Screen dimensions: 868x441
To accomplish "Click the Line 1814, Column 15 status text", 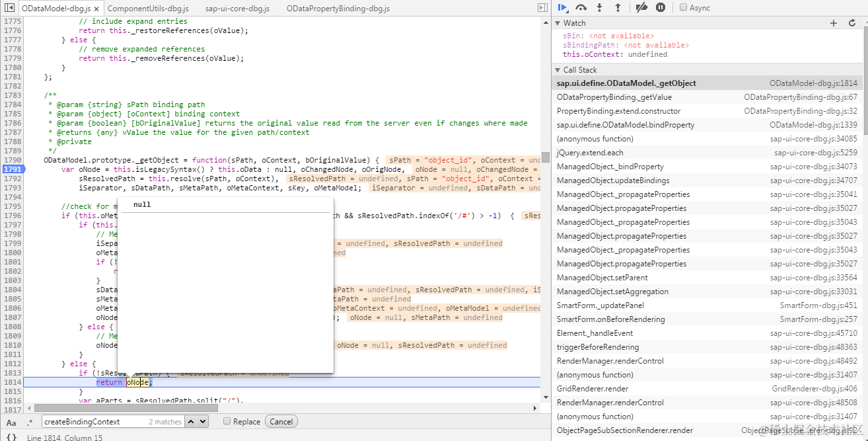I will [x=65, y=437].
